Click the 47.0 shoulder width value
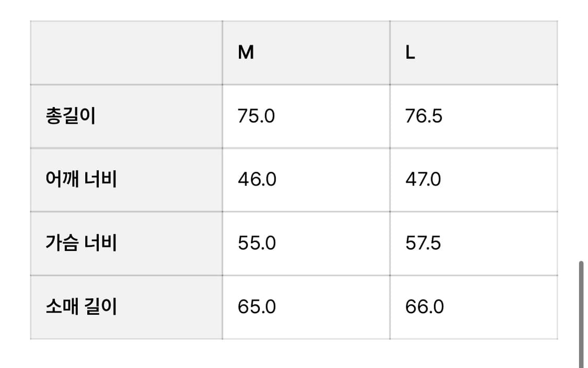 click(423, 180)
